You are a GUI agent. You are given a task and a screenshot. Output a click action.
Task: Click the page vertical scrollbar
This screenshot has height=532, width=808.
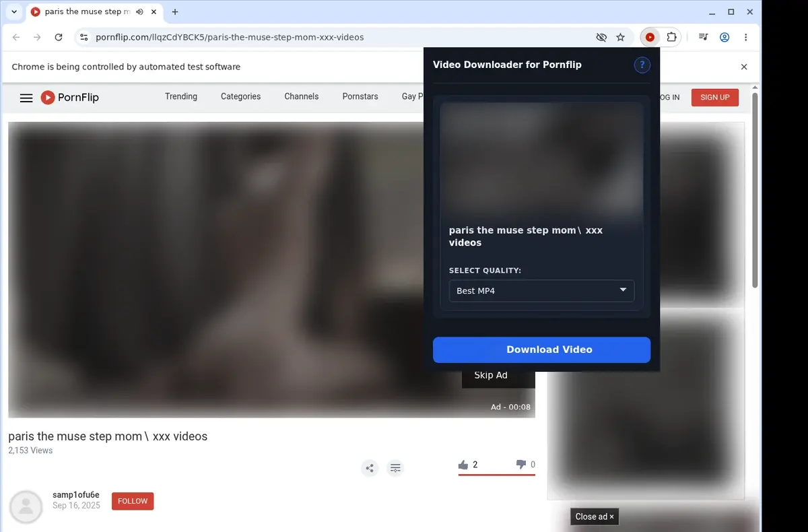[x=755, y=189]
